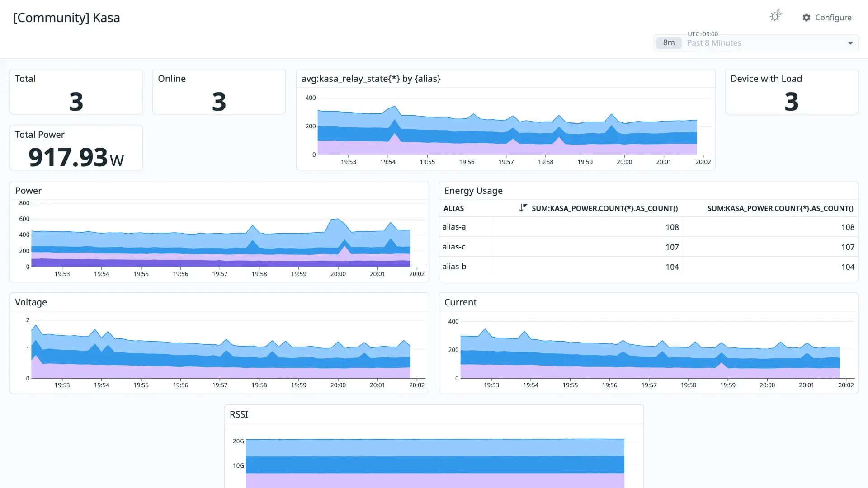Screen dimensions: 868x488
Task: Click the rightmost 104 value in alias-b row
Action: (848, 267)
